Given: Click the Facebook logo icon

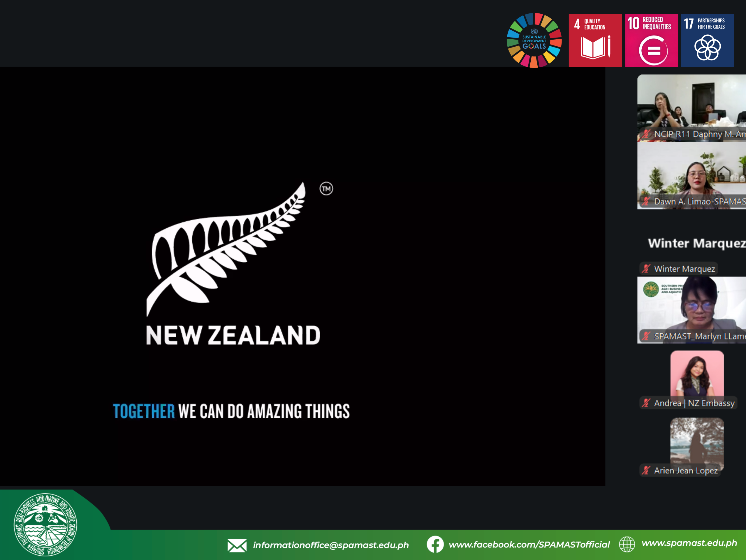Looking at the screenshot, I should point(435,544).
